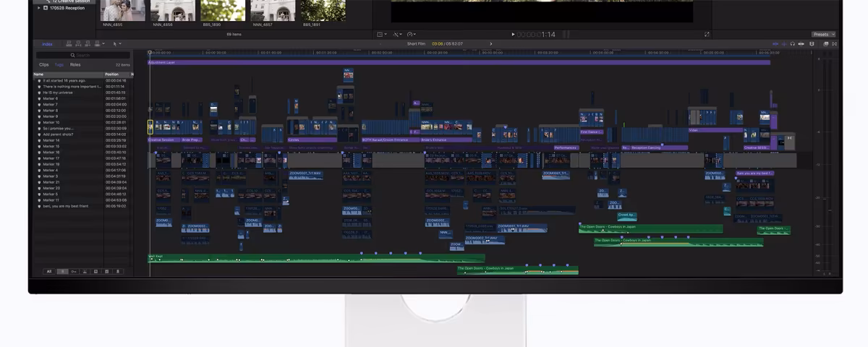Open the clip appearance options icon
This screenshot has height=347, width=868.
[x=812, y=43]
